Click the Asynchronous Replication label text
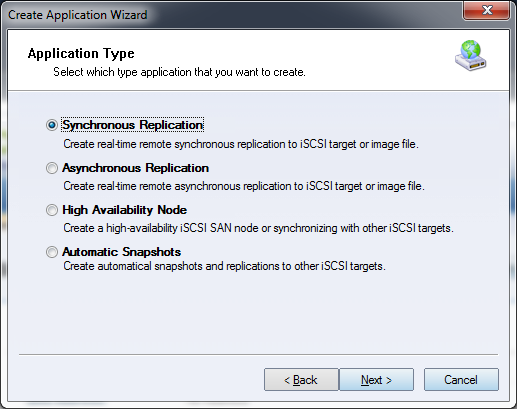This screenshot has height=409, width=517. click(136, 168)
